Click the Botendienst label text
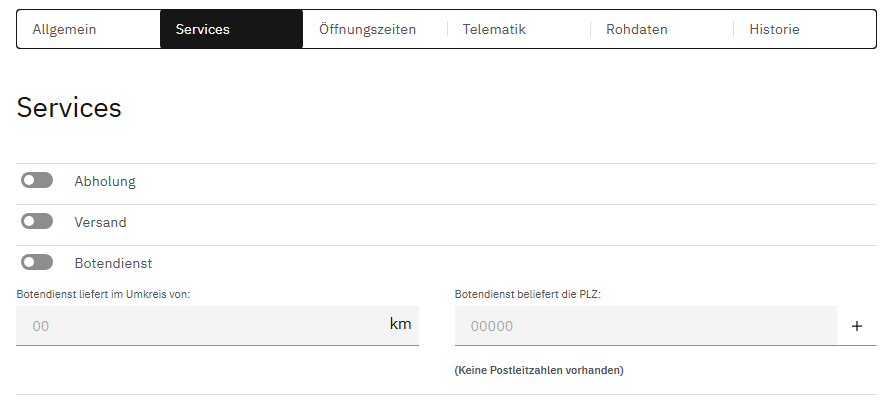 pyautogui.click(x=113, y=263)
